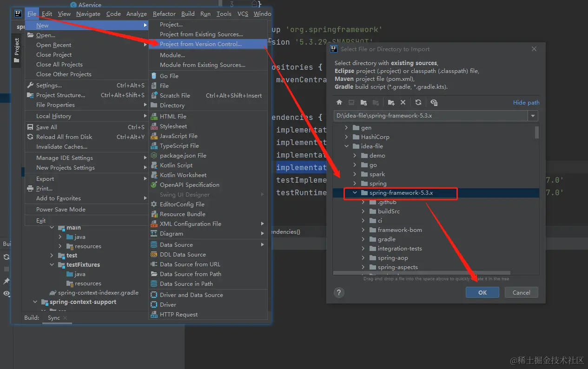Collapse testFixtures node in Project tree
This screenshot has width=588, height=369.
pos(52,264)
